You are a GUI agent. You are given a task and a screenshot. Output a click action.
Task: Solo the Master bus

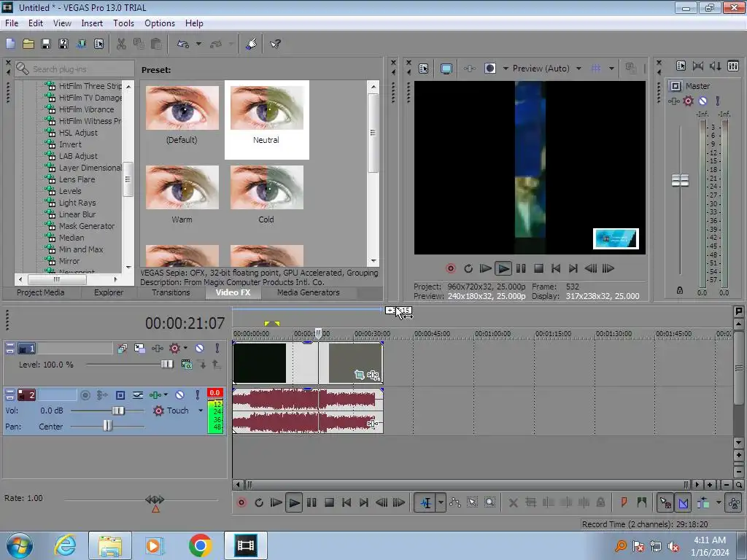pyautogui.click(x=718, y=101)
